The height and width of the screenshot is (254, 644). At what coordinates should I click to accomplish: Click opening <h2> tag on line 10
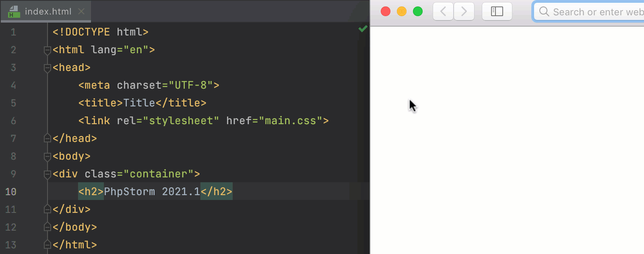point(91,192)
